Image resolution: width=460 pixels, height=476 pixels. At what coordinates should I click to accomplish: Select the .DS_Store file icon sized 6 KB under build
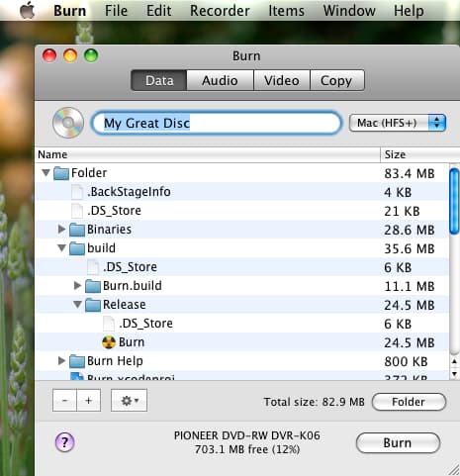pyautogui.click(x=93, y=267)
